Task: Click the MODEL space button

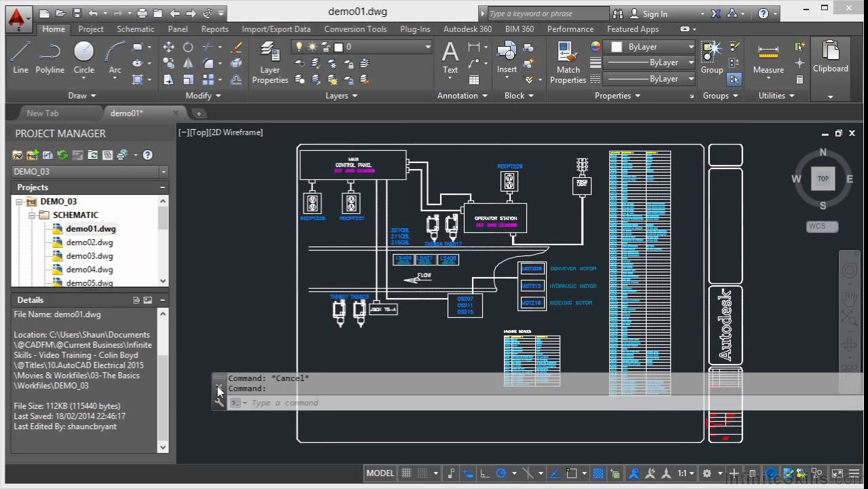Action: 380,473
